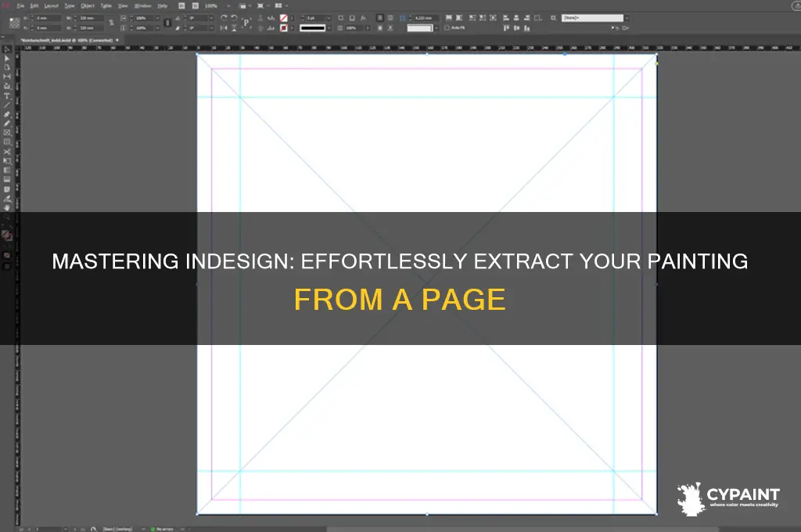This screenshot has width=801, height=532.
Task: Click the Align Left Edges icon
Action: (x=506, y=18)
